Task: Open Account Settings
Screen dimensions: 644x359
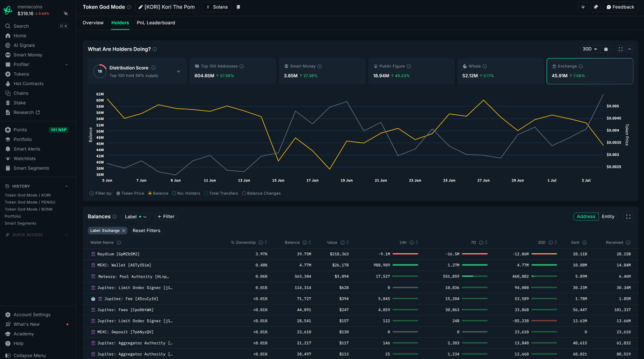Action: (x=32, y=314)
